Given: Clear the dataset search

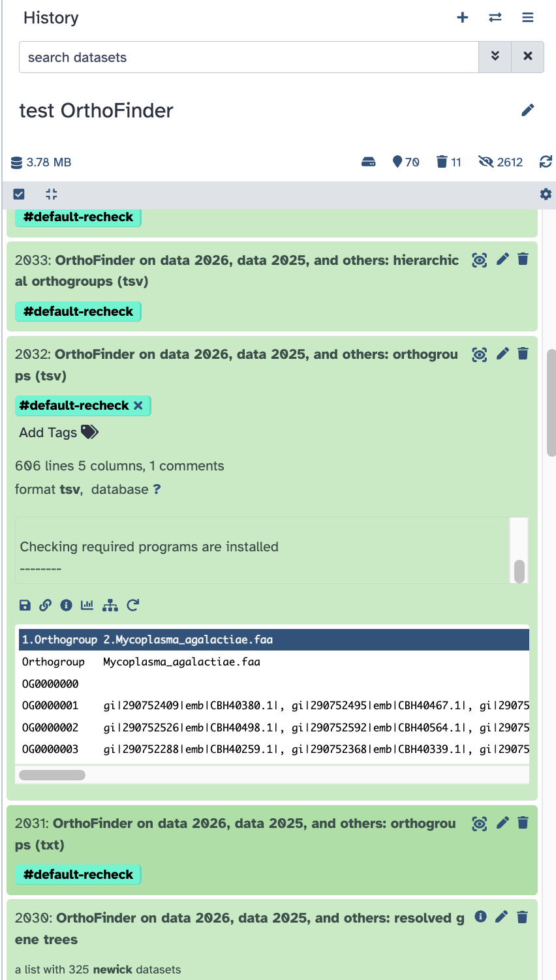Looking at the screenshot, I should point(528,57).
